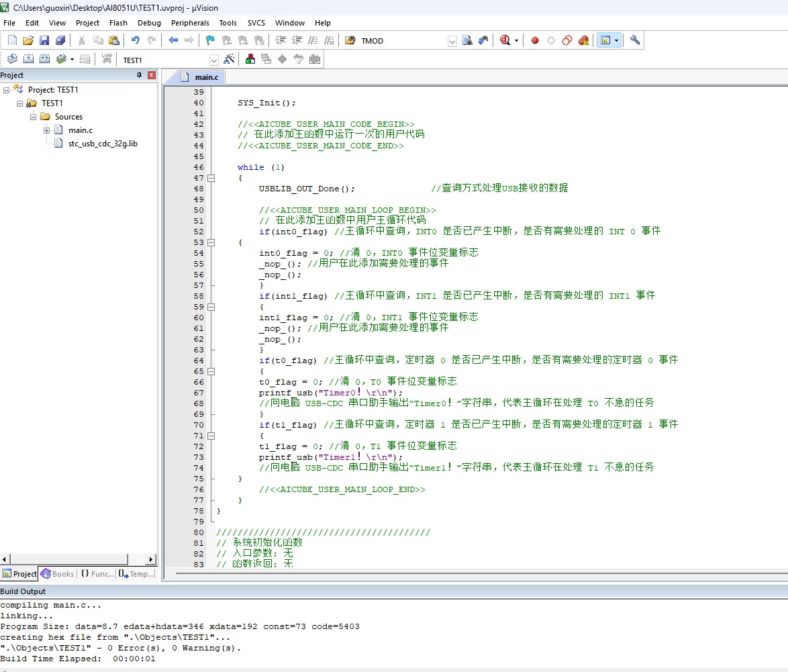Open a file using the folder icon
This screenshot has width=788, height=672.
[x=28, y=40]
